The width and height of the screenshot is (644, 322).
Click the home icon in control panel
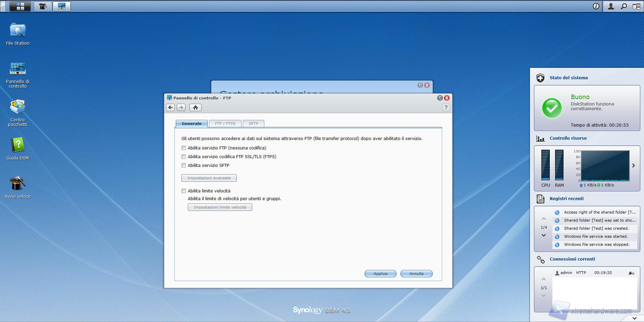pos(195,107)
